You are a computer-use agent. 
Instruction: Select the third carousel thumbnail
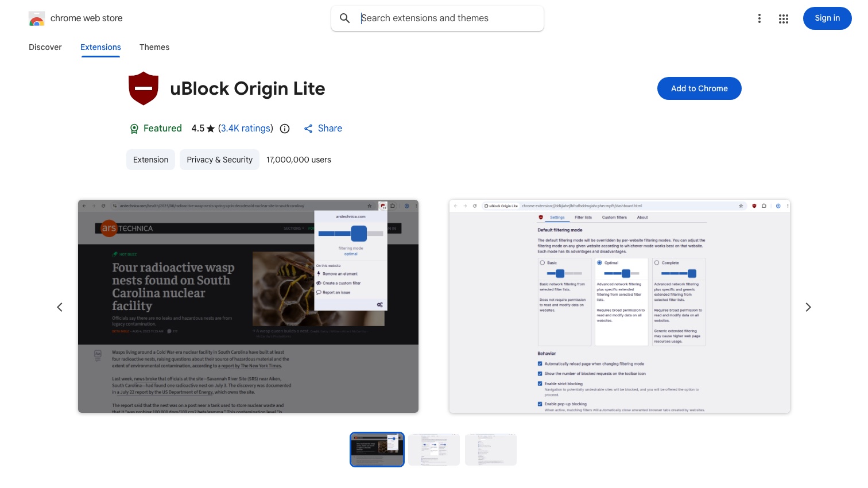pyautogui.click(x=491, y=450)
